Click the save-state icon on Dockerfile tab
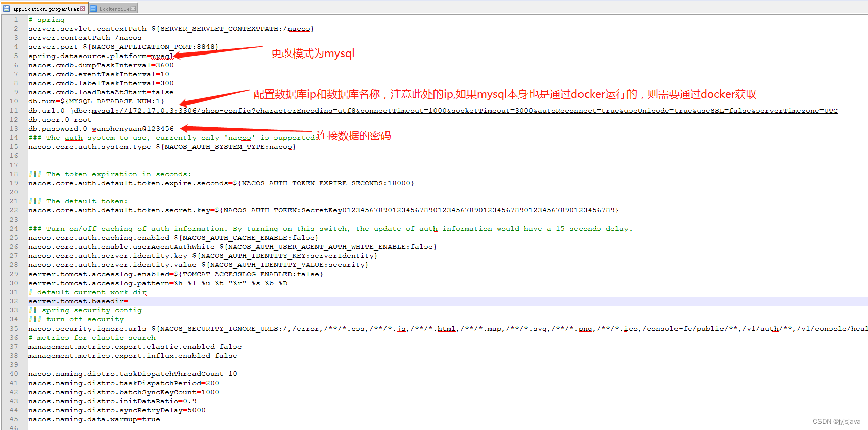 (x=93, y=9)
